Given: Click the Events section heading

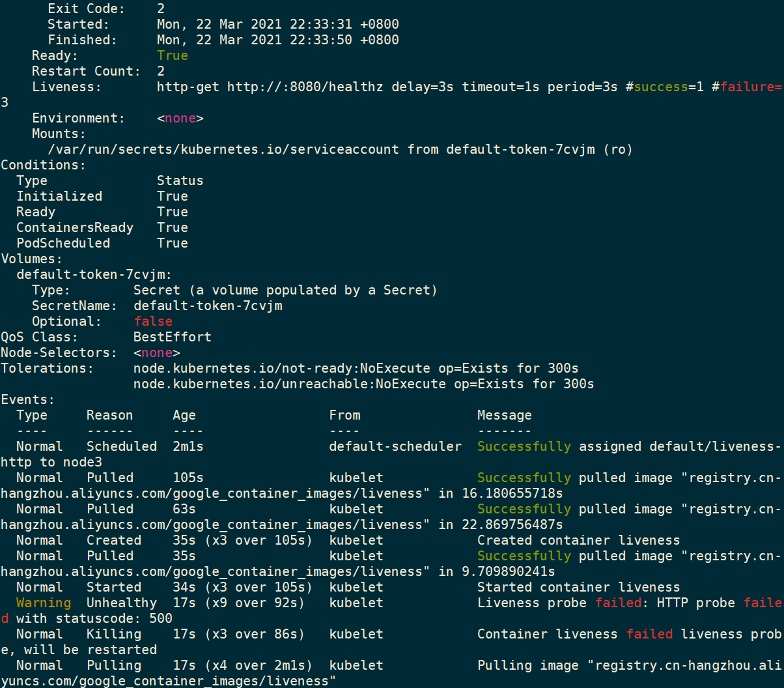Looking at the screenshot, I should (x=27, y=399).
